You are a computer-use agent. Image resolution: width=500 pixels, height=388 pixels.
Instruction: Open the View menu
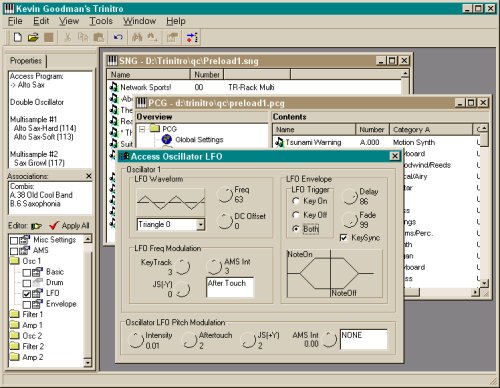tap(69, 21)
